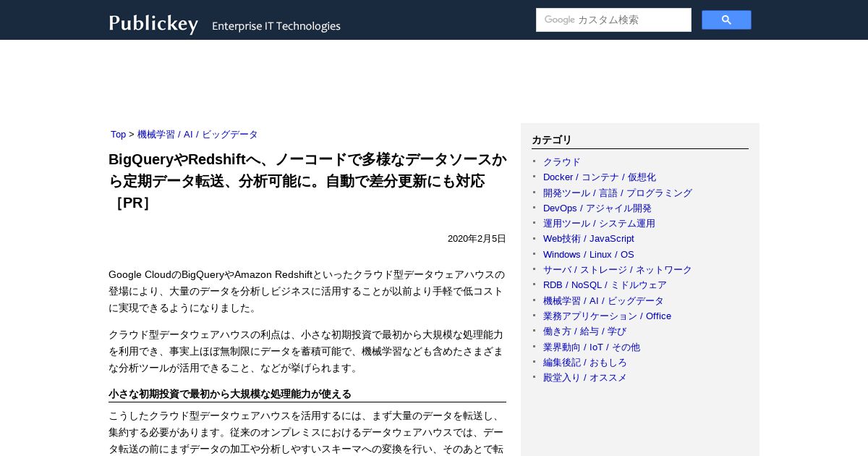Click heading 小さな初期投資で最初から大規模な処理能力が使える
The width and height of the screenshot is (868, 456).
coord(230,394)
